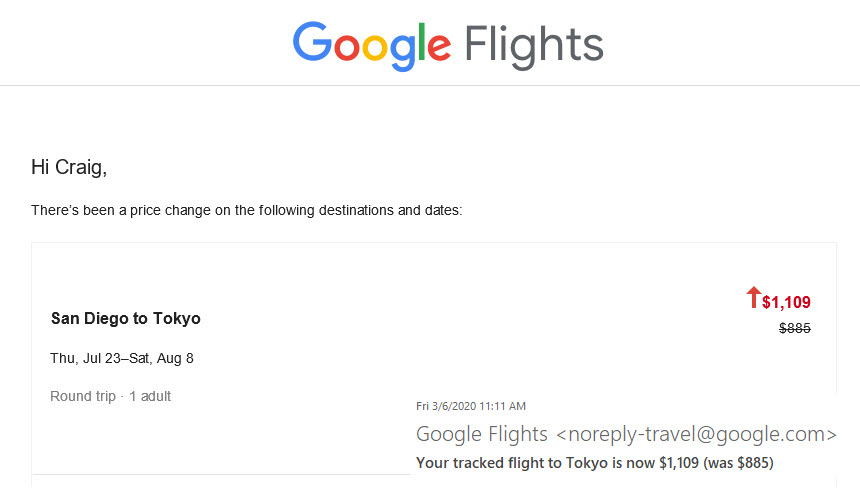Open the San Diego to Tokyo flight
860x490 pixels.
tap(125, 319)
